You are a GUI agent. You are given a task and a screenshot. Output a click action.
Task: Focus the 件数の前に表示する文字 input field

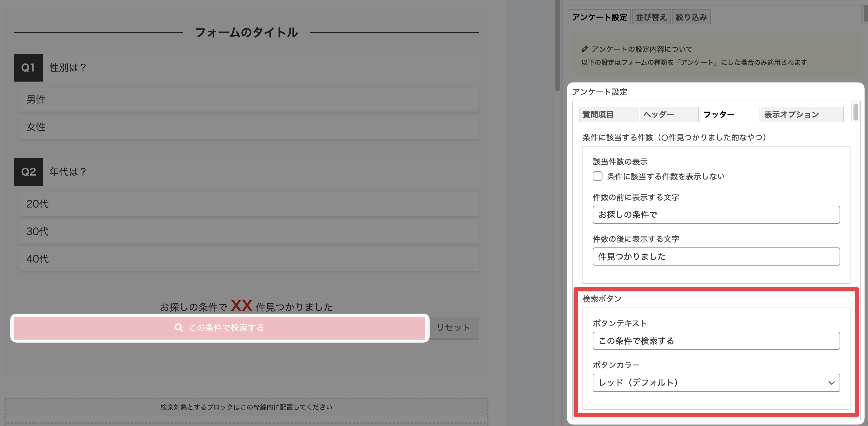point(716,215)
